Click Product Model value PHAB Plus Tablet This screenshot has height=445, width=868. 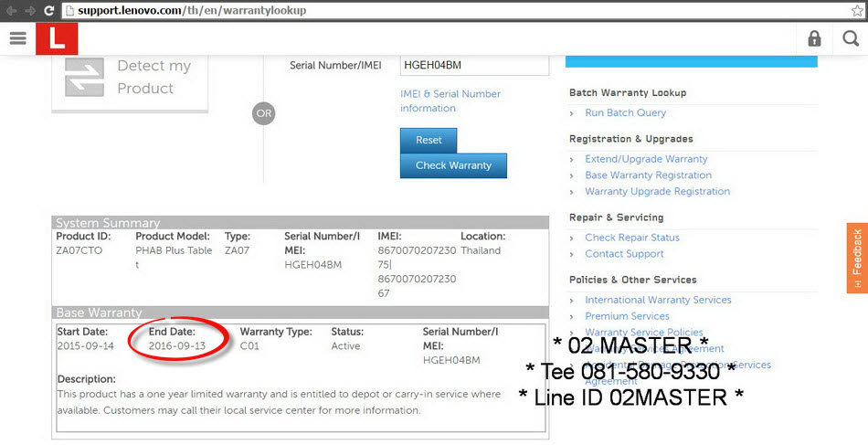pyautogui.click(x=174, y=258)
